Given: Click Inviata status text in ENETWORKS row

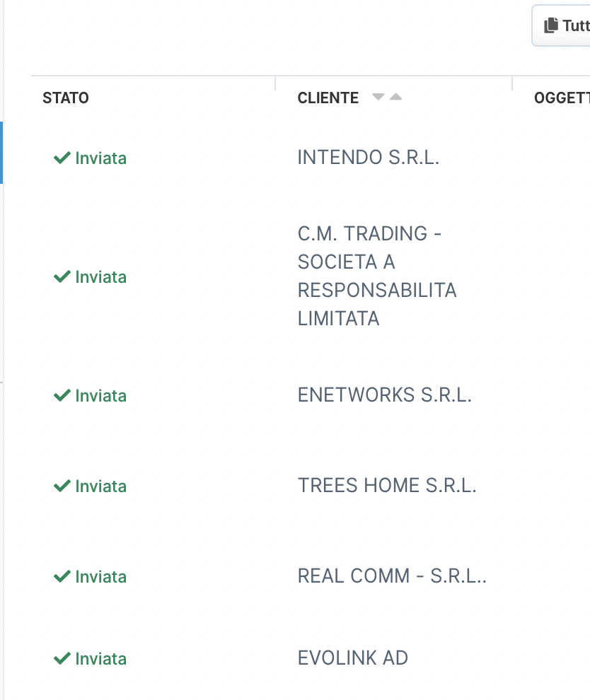Looking at the screenshot, I should click(x=100, y=395).
